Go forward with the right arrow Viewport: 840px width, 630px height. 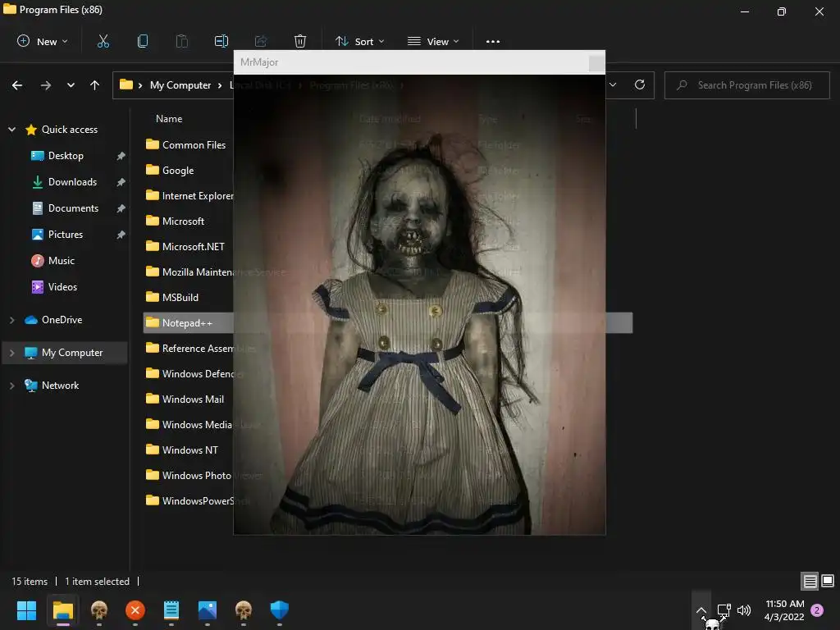pyautogui.click(x=46, y=85)
